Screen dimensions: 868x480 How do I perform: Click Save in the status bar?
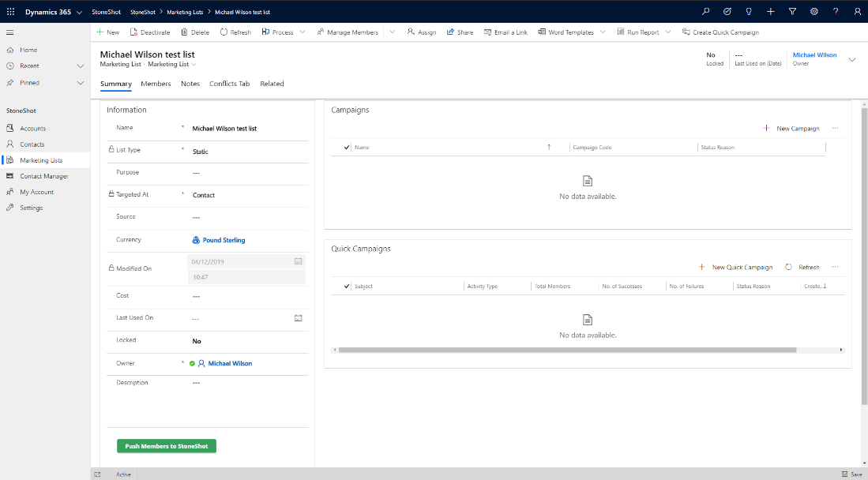[x=852, y=474]
